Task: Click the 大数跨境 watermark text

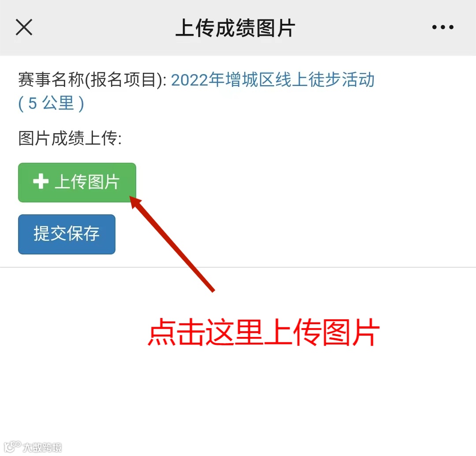Action: tap(42, 447)
